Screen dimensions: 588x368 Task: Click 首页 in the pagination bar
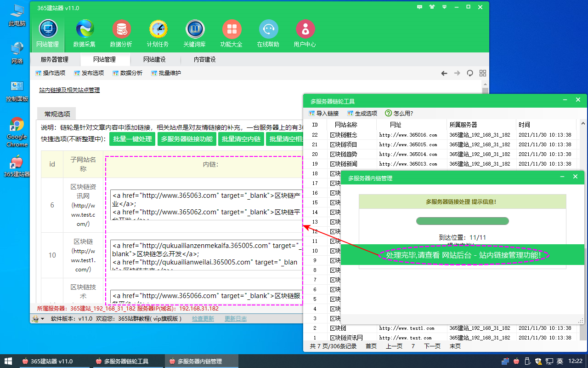pos(371,346)
